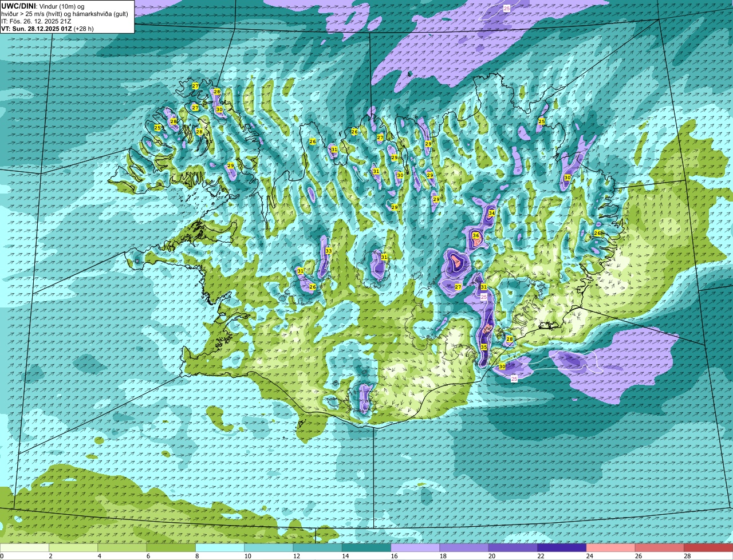The width and height of the screenshot is (733, 560).
Task: Click the valid time 'VT: Sun. 28.12.2025 01Z'
Action: 37,29
